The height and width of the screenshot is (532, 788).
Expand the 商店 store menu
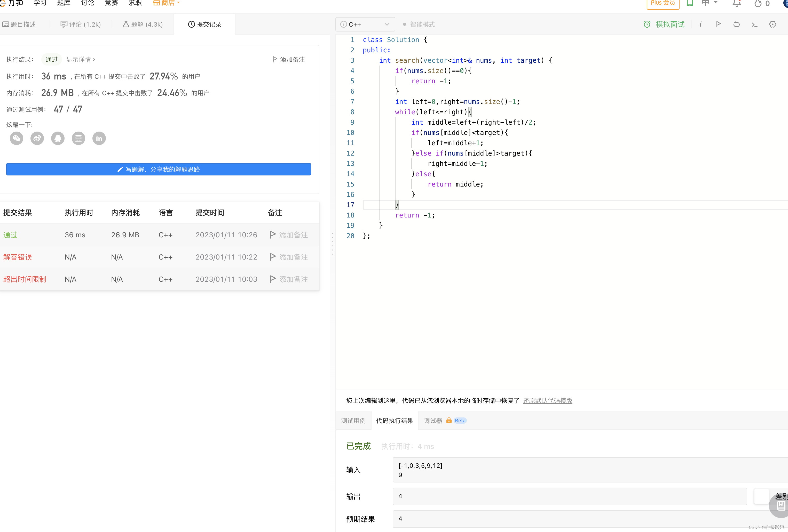tap(167, 3)
